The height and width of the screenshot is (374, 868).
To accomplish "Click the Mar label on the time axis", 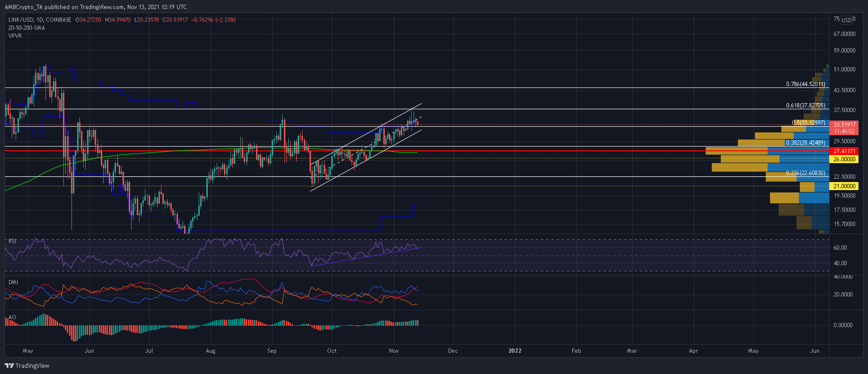I will click(x=632, y=351).
